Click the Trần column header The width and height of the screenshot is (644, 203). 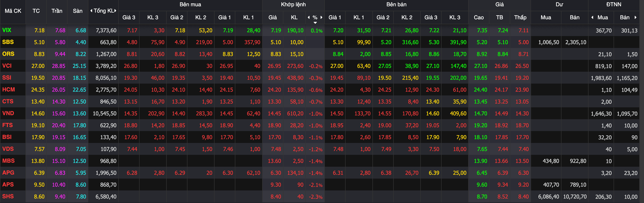(57, 11)
